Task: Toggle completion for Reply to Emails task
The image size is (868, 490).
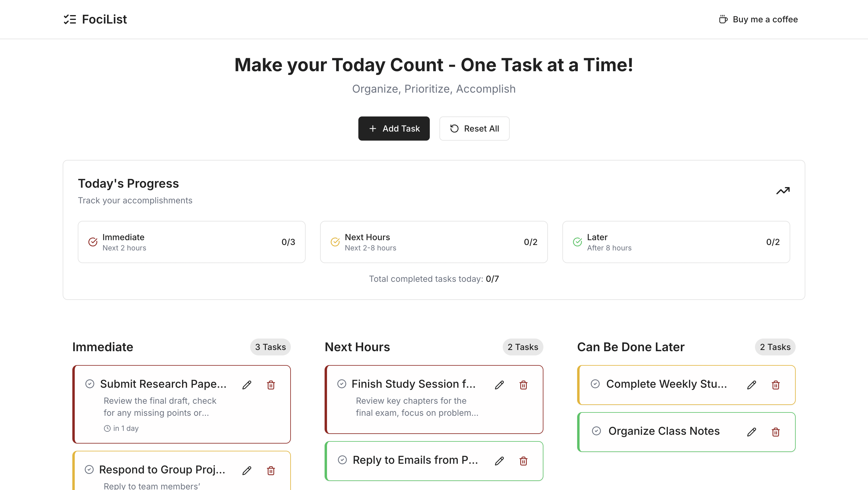Action: point(342,460)
